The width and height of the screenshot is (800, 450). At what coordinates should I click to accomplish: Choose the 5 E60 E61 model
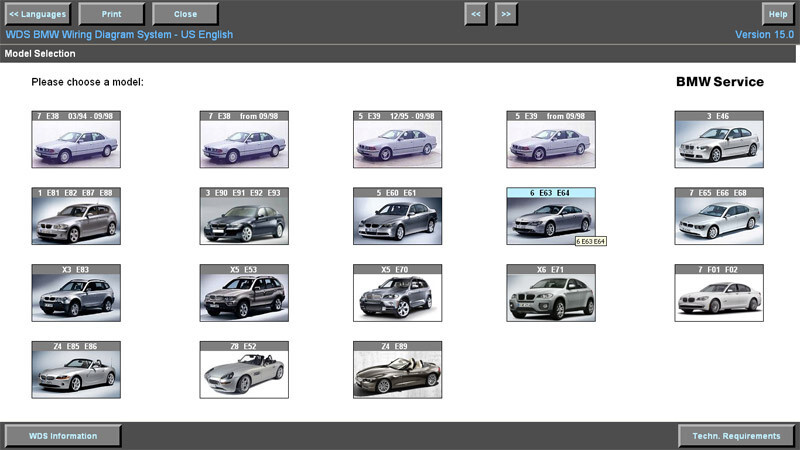[x=397, y=216]
